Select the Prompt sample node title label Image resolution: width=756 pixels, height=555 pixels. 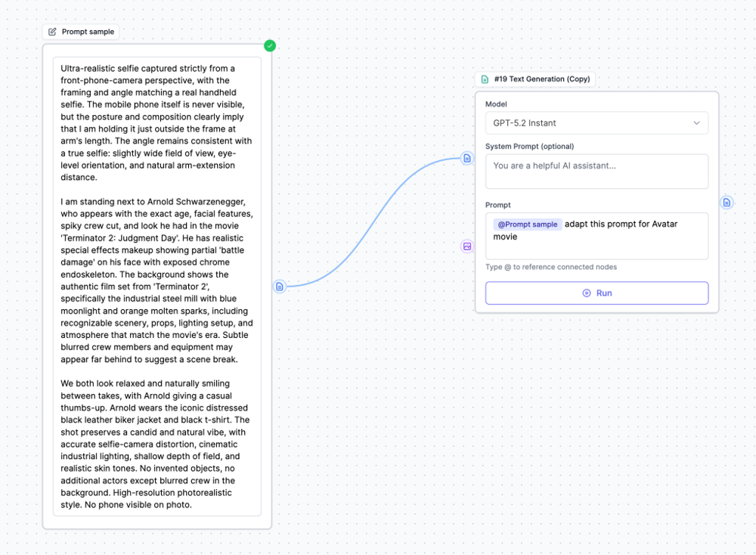pos(88,32)
